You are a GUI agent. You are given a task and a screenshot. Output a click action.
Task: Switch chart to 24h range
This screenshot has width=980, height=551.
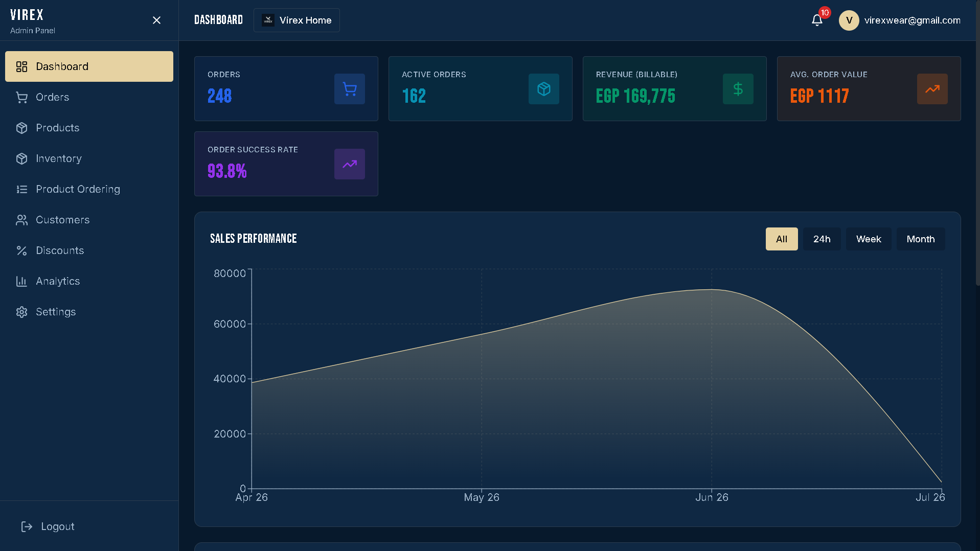(x=822, y=239)
